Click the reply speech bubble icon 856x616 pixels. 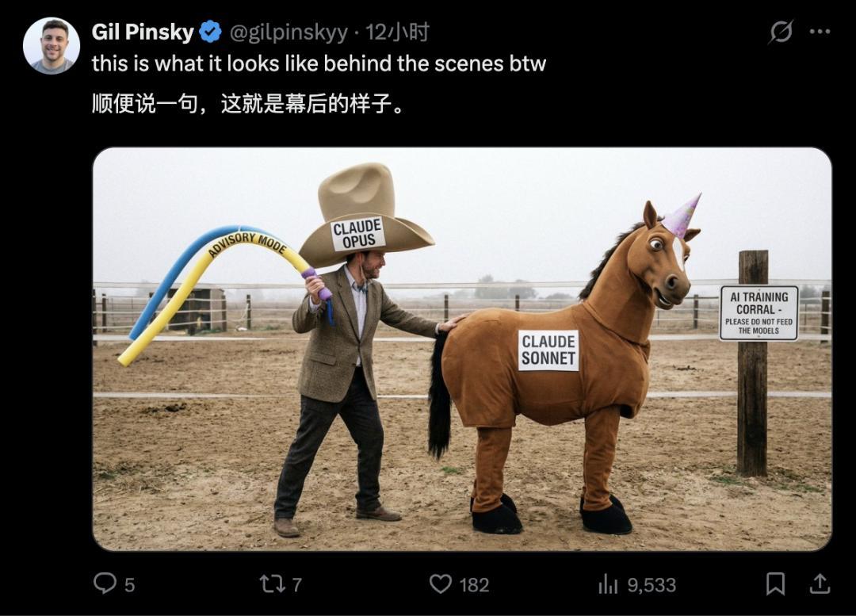pyautogui.click(x=105, y=583)
